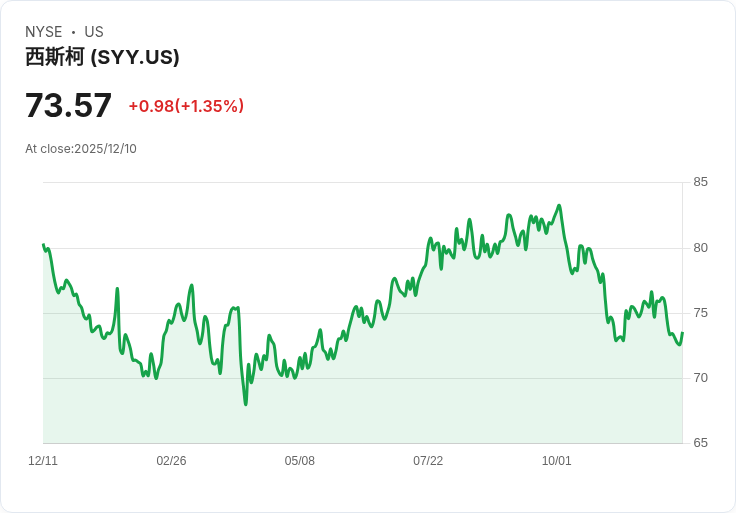Screen dimensions: 736x513
Task: Click the 85 y-axis label
Action: point(700,182)
